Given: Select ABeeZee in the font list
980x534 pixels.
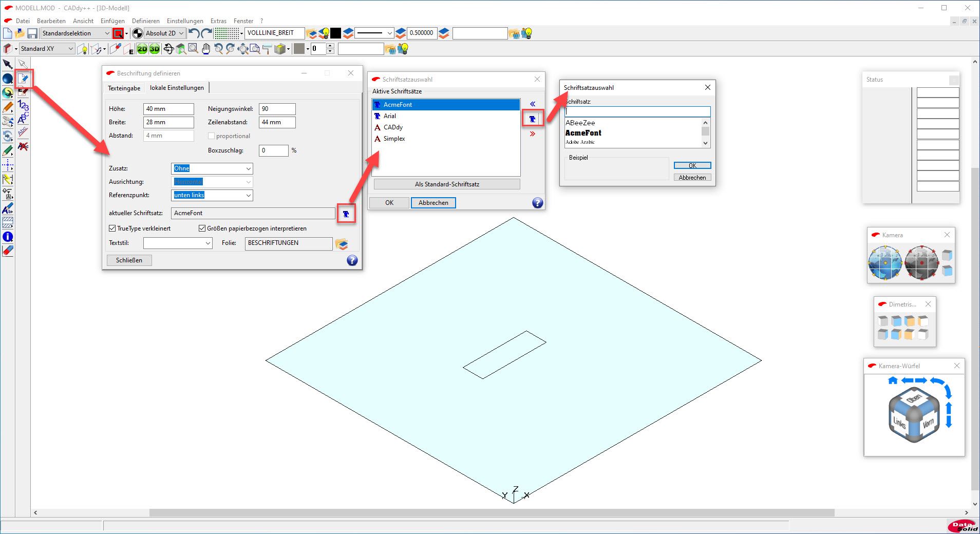Looking at the screenshot, I should pos(580,123).
